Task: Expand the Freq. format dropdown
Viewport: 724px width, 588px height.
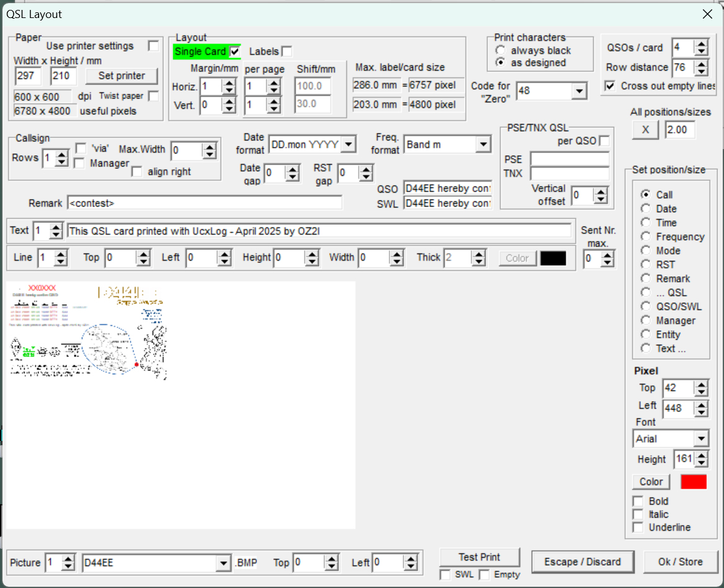Action: pyautogui.click(x=483, y=145)
